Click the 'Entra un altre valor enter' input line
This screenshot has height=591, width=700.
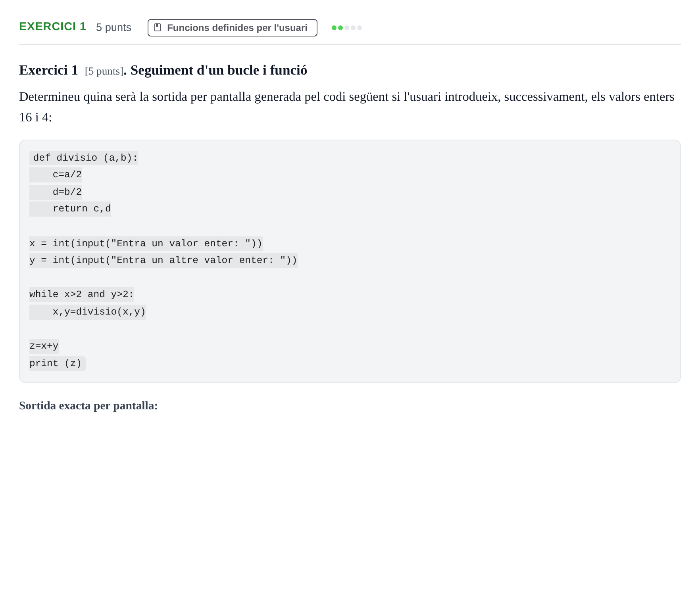tap(163, 260)
